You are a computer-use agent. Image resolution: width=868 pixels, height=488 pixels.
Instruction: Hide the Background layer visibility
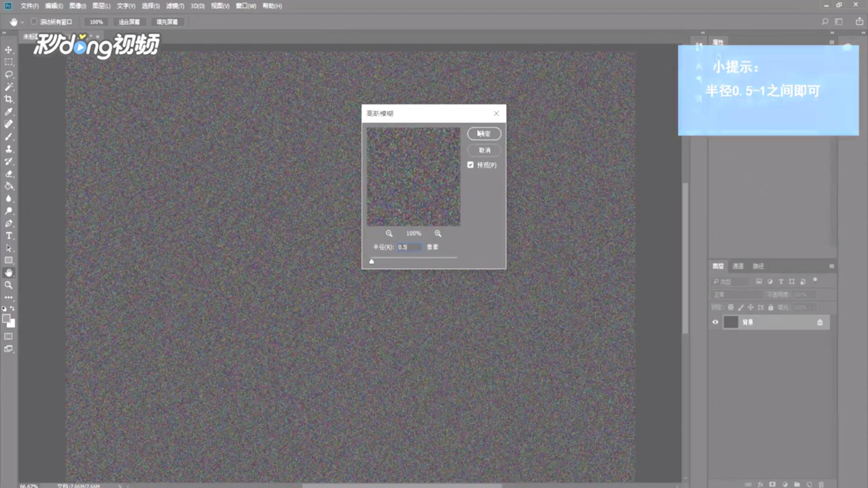[x=715, y=322]
